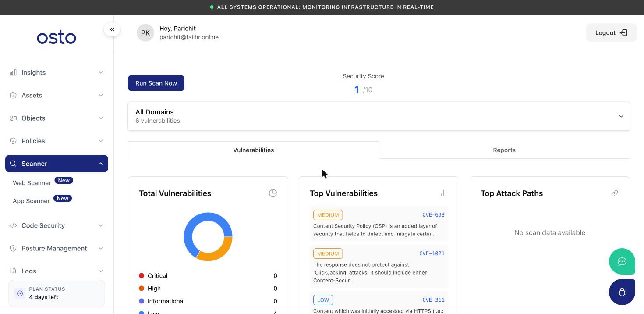Click the Top Attack Paths heading
644x314 pixels.
coord(512,193)
